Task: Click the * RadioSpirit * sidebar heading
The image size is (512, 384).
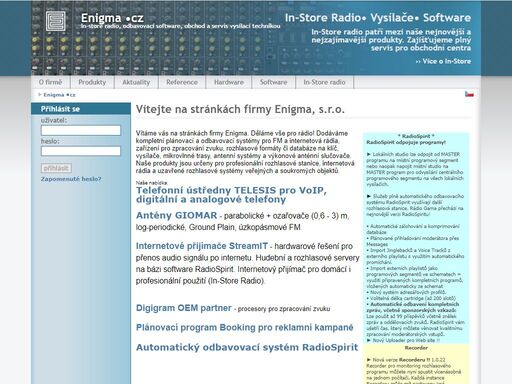Action: coord(416,136)
